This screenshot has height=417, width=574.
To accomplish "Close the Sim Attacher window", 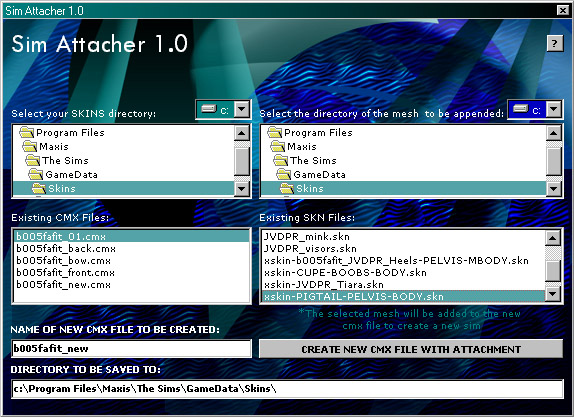I will (x=563, y=10).
